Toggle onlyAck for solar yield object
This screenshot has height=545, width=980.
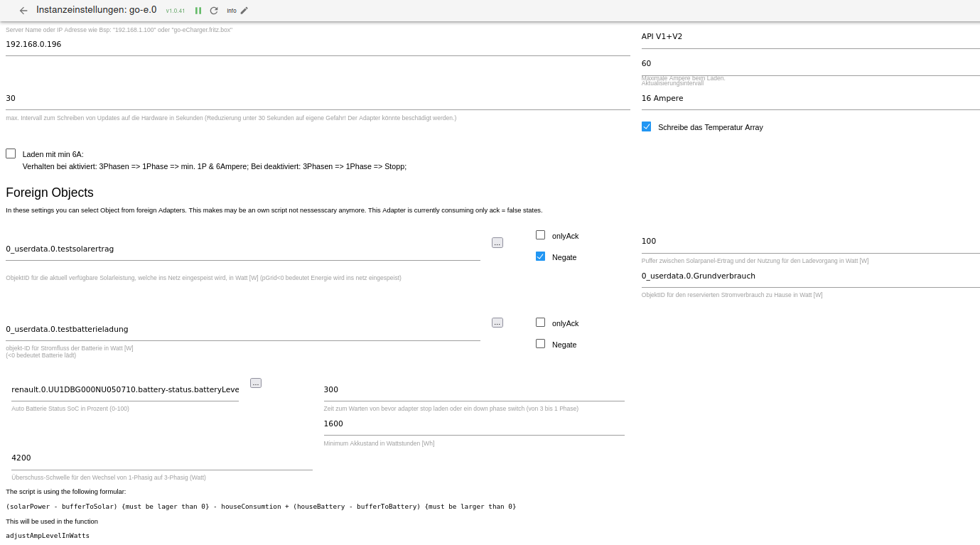click(541, 235)
